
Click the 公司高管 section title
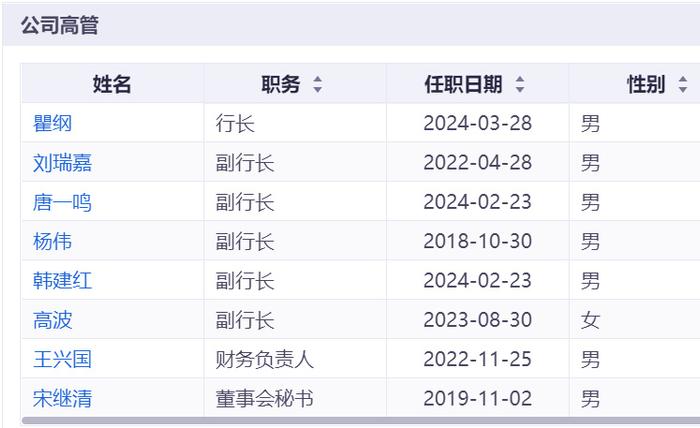60,26
